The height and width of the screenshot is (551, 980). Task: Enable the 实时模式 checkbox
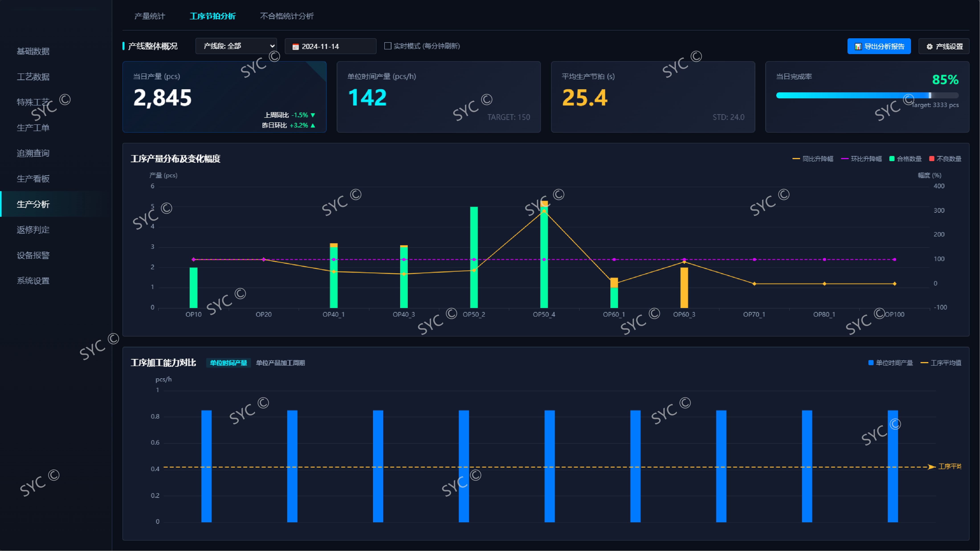(388, 46)
